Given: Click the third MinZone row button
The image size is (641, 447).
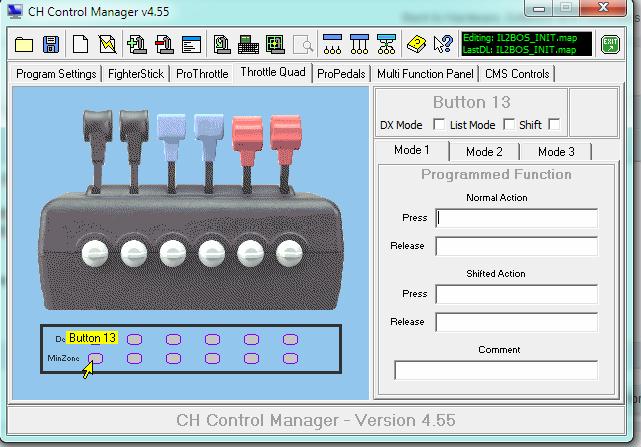Looking at the screenshot, I should (173, 358).
